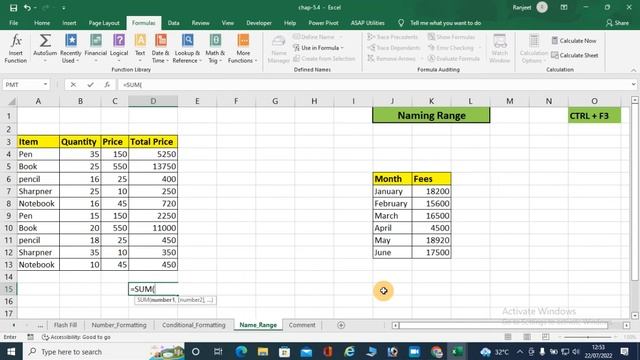Click the Select All corner triangle
640x360 pixels.
point(11,101)
